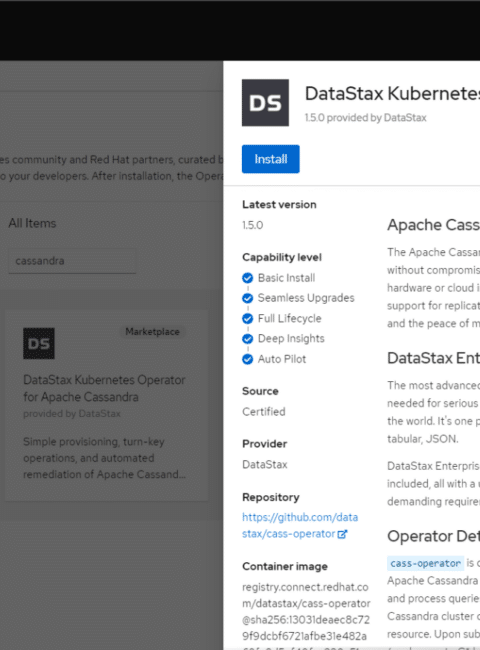This screenshot has width=480, height=650.
Task: Open the github.com/datastax/cass-operator repository link
Action: (x=300, y=525)
